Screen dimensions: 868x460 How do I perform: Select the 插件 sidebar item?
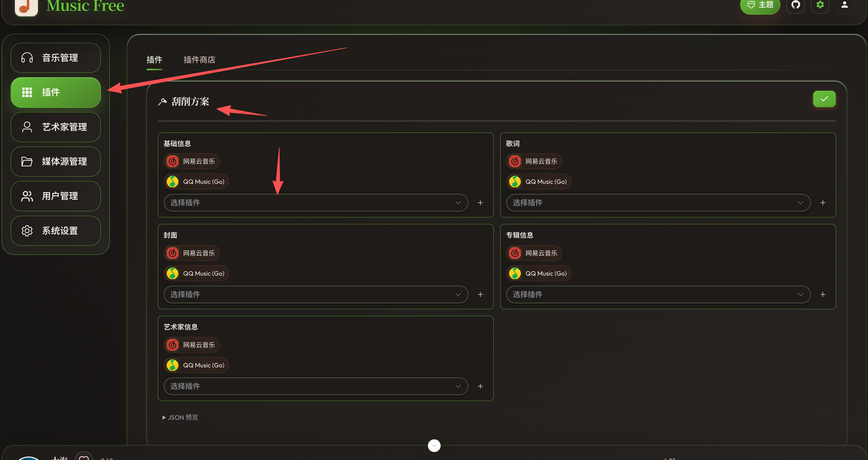pos(55,92)
